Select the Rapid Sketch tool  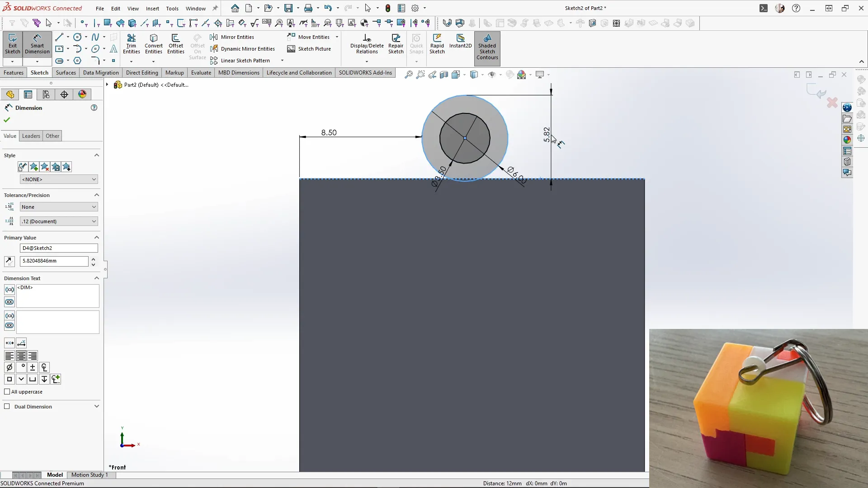[437, 44]
